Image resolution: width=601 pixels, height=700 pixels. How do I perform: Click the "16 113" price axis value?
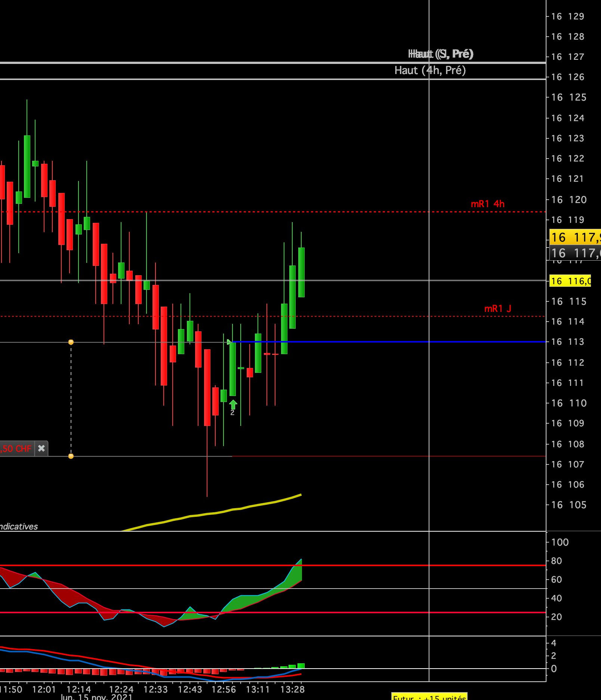[568, 342]
